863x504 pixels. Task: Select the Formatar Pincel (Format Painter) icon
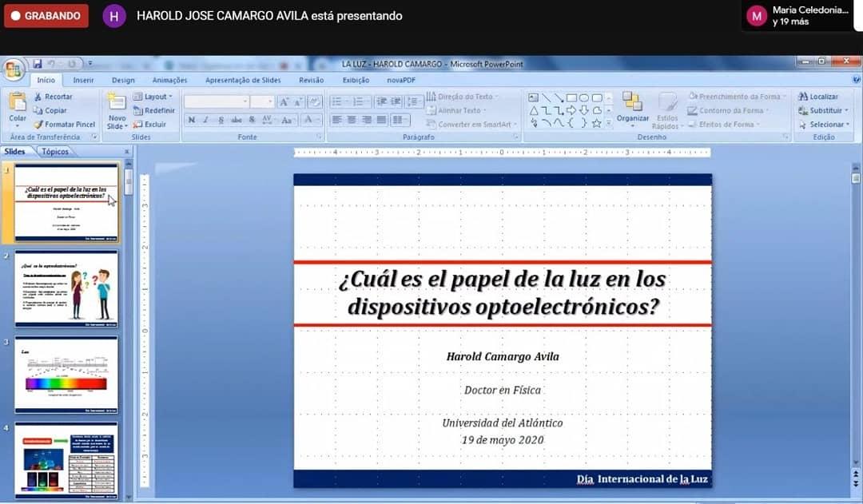coord(39,122)
